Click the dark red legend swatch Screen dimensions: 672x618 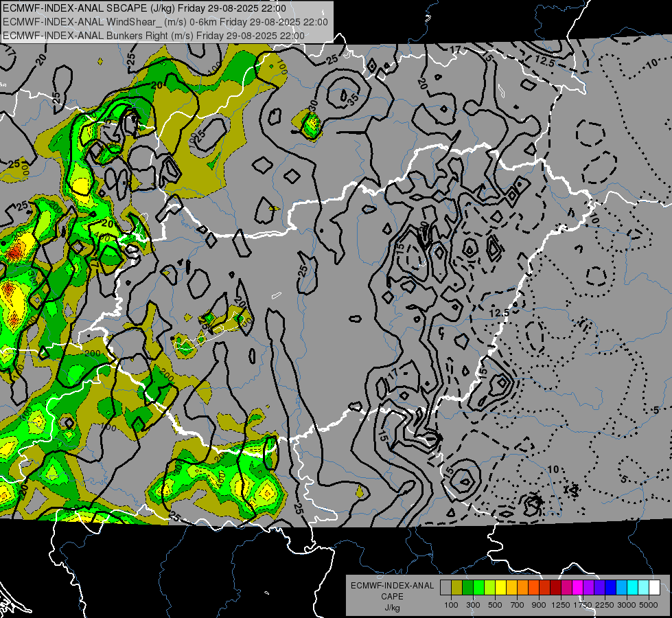pyautogui.click(x=556, y=588)
